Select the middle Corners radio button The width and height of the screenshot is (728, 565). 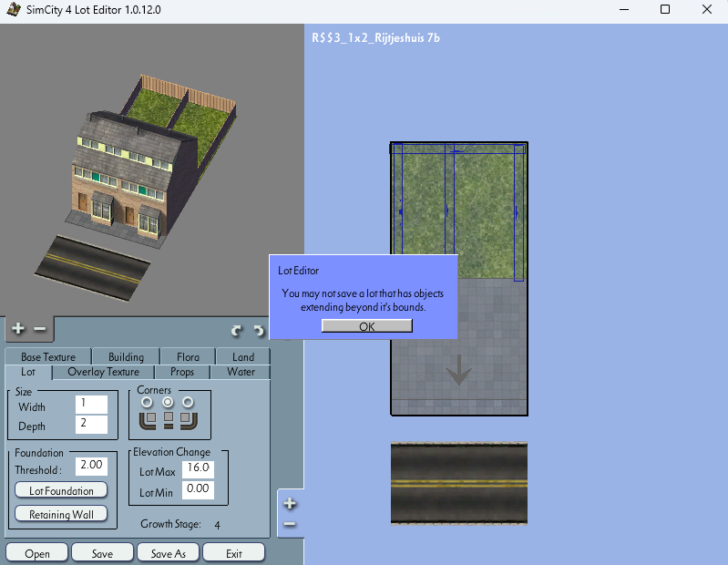168,402
